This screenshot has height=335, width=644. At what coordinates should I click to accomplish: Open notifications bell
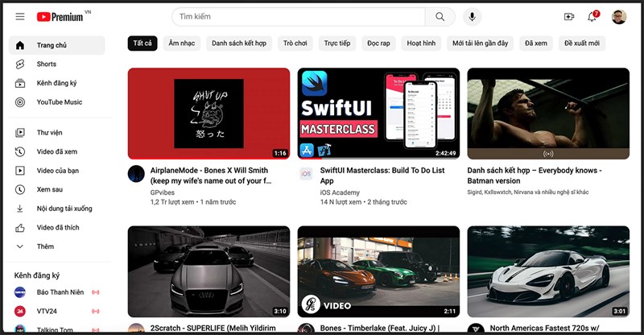coord(592,17)
